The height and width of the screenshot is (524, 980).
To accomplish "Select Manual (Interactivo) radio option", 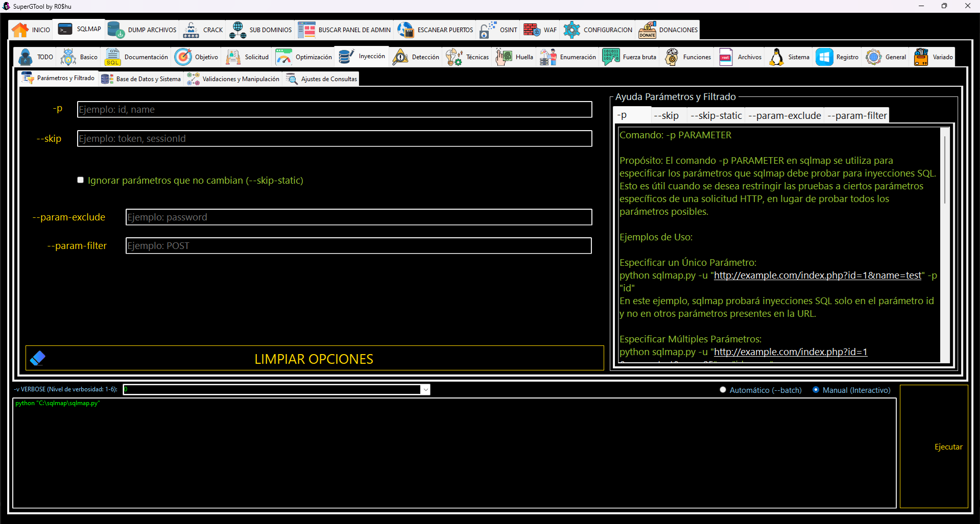I will (816, 390).
